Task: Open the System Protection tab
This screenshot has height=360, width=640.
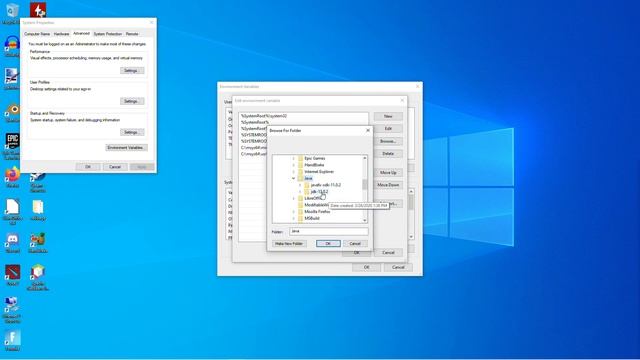Action: point(108,34)
